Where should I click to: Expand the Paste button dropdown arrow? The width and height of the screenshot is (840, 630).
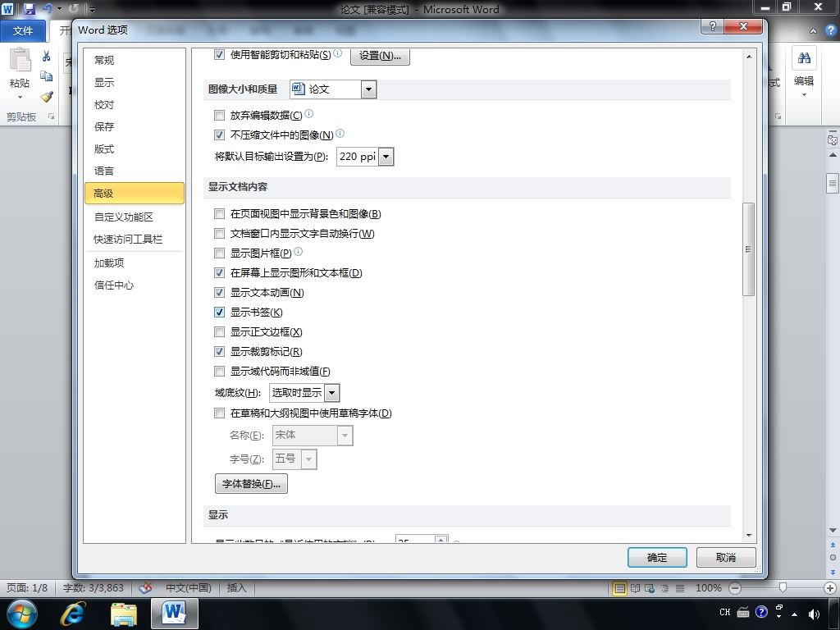pyautogui.click(x=20, y=97)
